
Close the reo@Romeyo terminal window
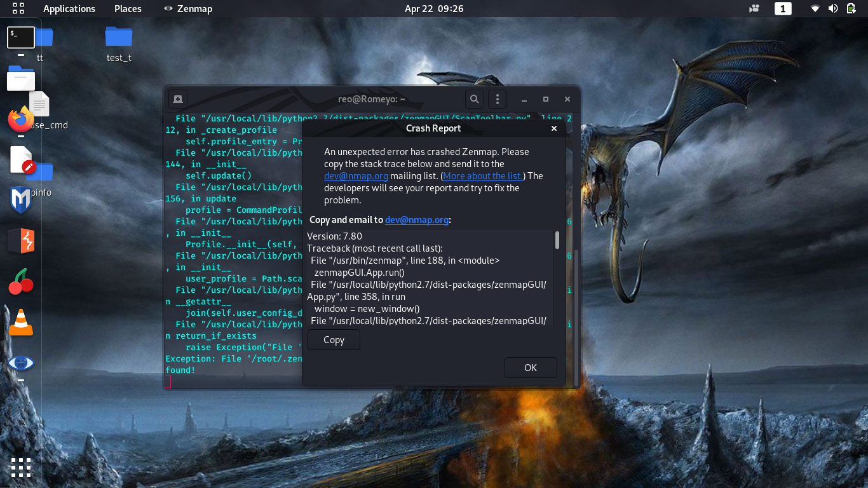coord(567,99)
